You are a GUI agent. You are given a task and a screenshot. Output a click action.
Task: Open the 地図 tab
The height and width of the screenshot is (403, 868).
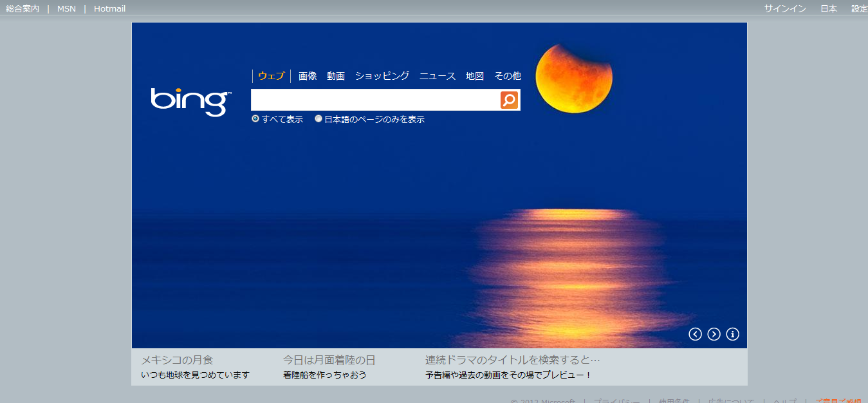(x=474, y=76)
